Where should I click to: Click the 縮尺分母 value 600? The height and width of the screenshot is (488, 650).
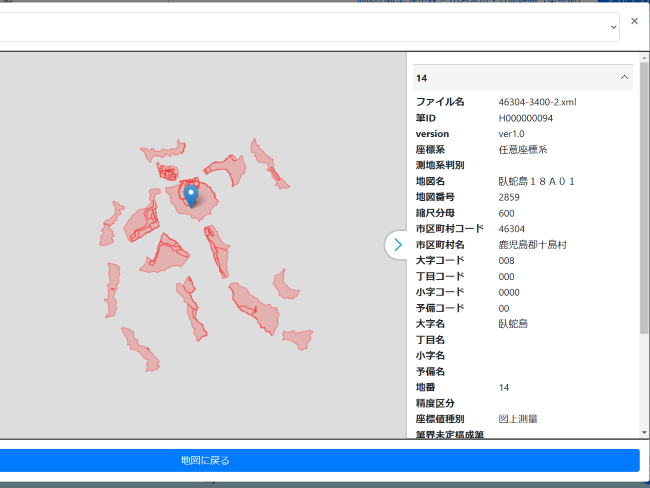click(506, 213)
